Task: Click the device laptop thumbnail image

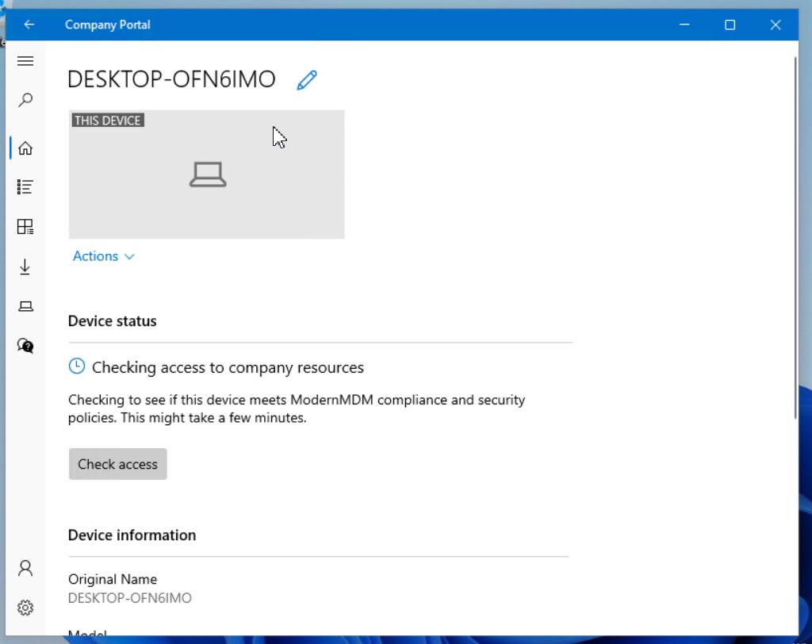Action: (207, 174)
